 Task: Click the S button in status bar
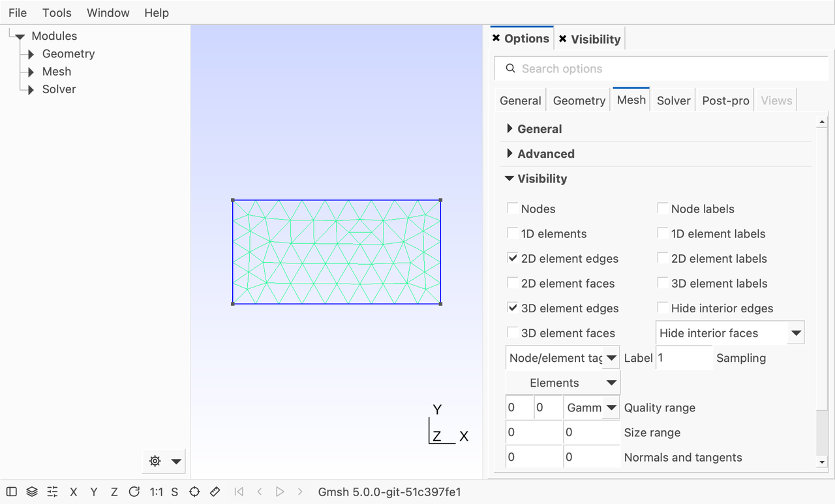pos(175,492)
